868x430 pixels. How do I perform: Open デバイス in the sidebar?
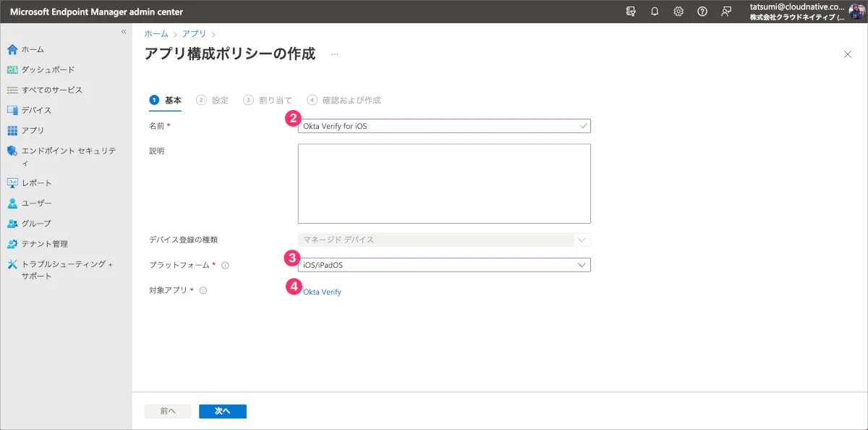36,110
